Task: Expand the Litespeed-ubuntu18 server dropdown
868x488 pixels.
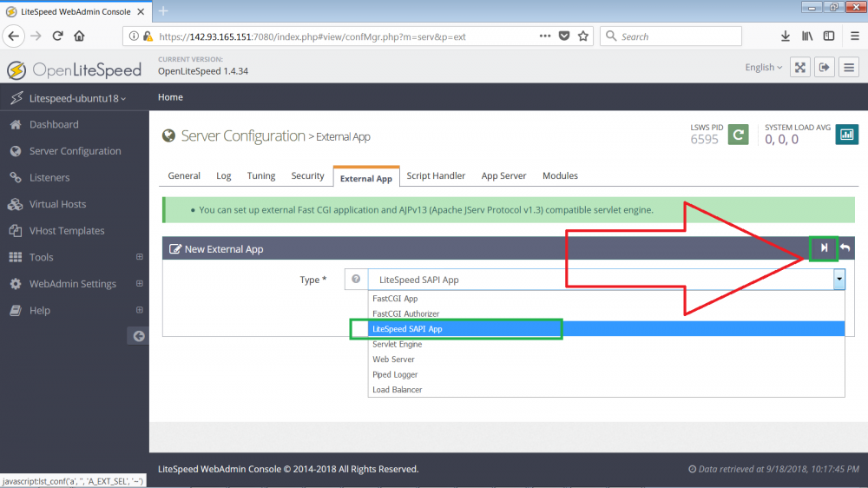Action: click(x=77, y=98)
